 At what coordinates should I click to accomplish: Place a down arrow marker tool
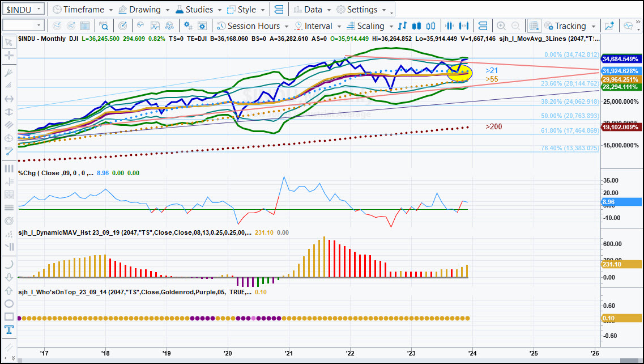(x=8, y=278)
